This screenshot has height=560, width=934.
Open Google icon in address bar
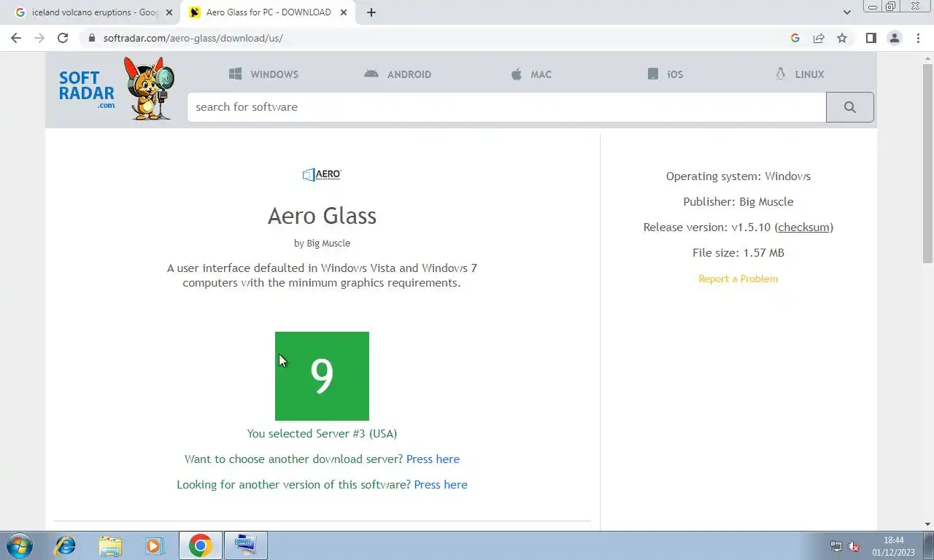(x=795, y=38)
